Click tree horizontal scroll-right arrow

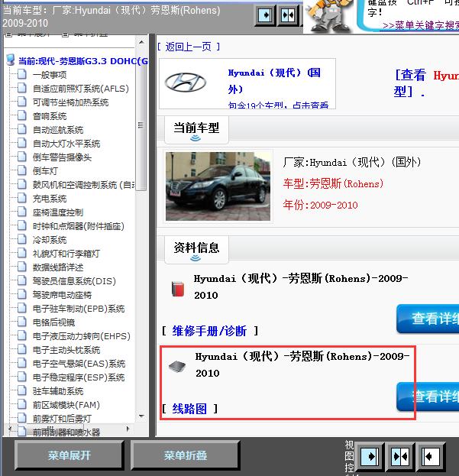coord(128,429)
